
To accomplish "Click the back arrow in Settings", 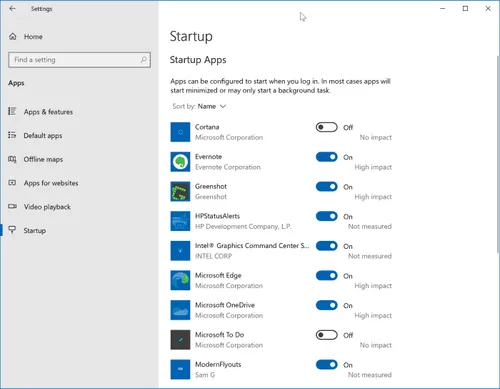I will tap(12, 9).
